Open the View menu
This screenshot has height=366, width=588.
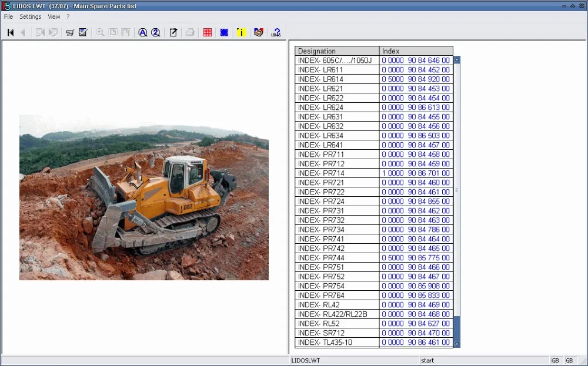54,16
